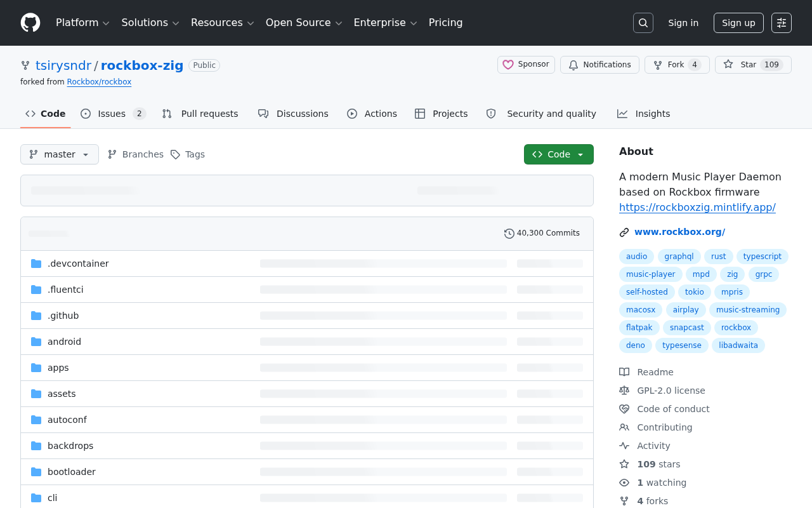Image resolution: width=812 pixels, height=508 pixels.
Task: Click the scales icon next to GPL-2.0 license
Action: (x=624, y=391)
